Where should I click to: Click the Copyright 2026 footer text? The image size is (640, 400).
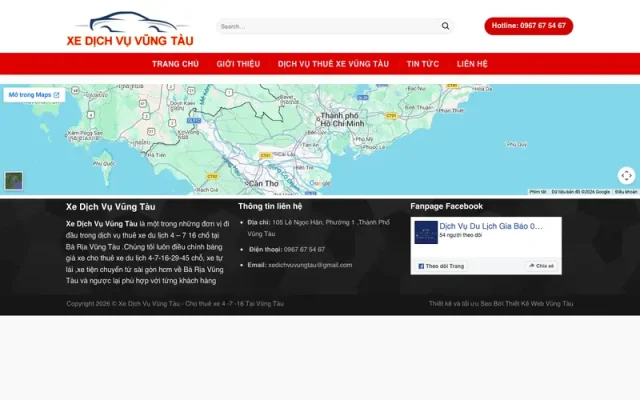click(x=175, y=304)
